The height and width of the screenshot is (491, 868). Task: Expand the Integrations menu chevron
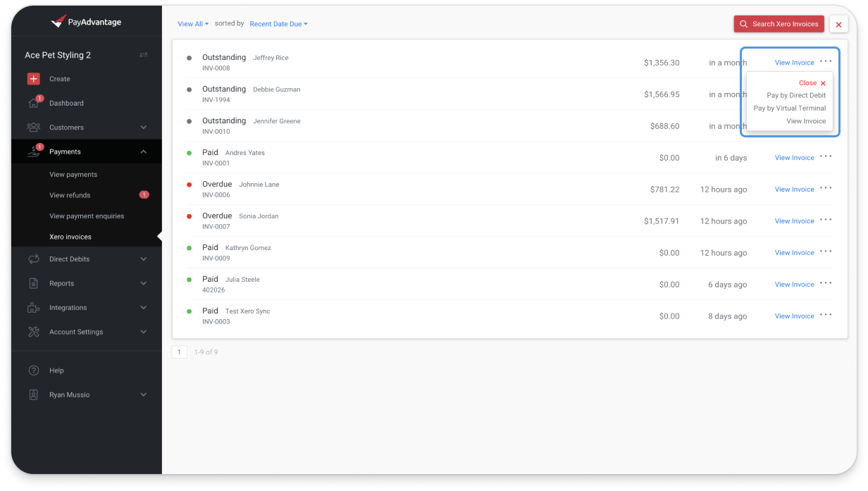pos(144,308)
